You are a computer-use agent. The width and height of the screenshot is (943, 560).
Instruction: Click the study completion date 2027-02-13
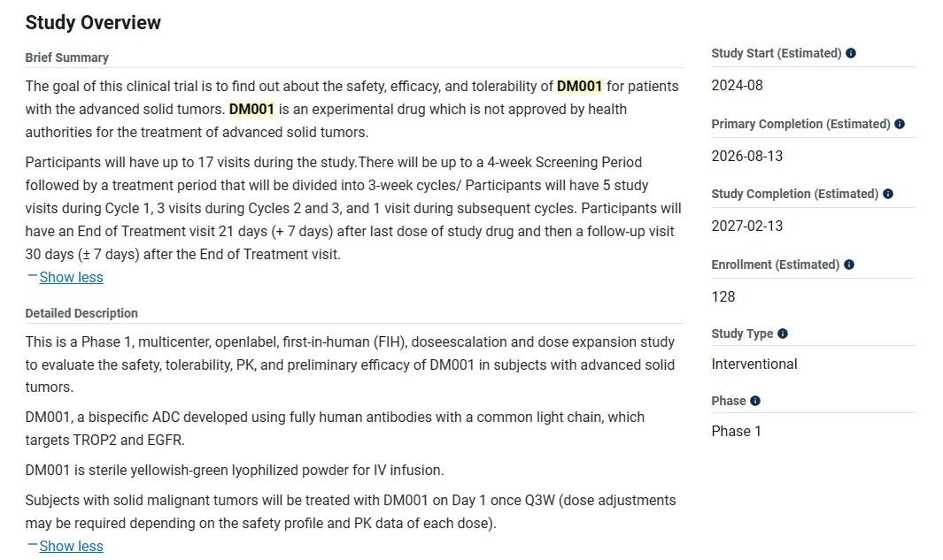click(x=747, y=226)
